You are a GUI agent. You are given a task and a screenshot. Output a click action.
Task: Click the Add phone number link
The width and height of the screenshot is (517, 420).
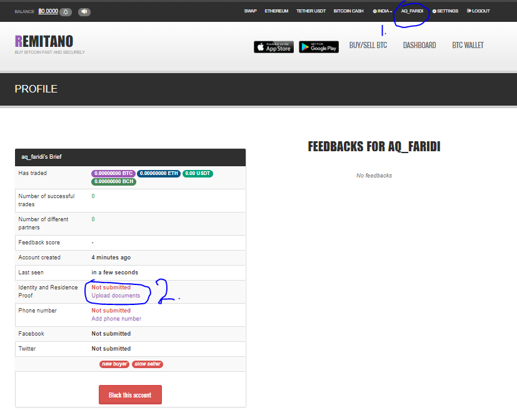pyautogui.click(x=116, y=319)
